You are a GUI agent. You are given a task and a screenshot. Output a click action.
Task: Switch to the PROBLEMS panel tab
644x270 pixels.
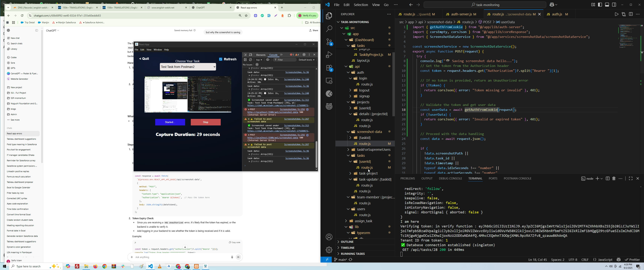[x=408, y=178]
